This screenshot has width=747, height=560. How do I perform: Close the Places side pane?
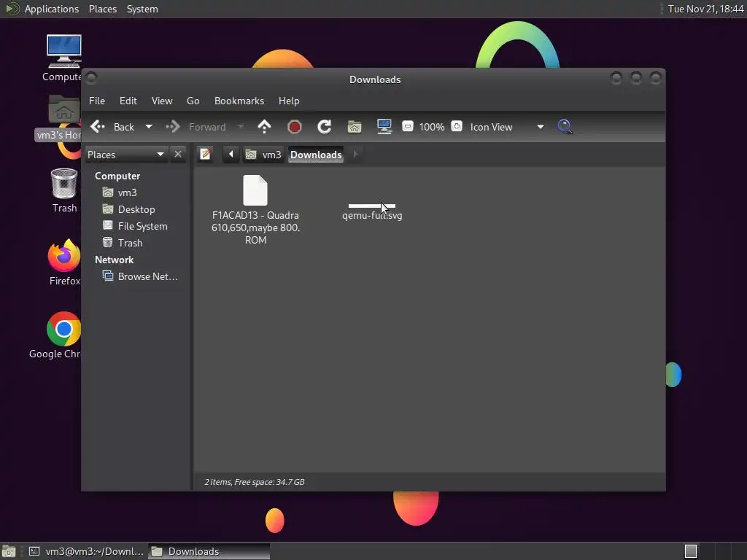coord(178,155)
